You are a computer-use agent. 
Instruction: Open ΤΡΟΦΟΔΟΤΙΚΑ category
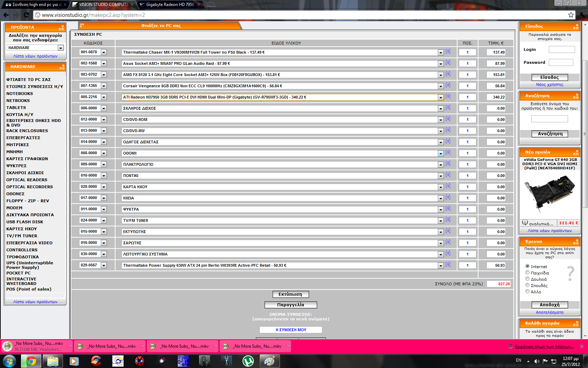pos(22,257)
